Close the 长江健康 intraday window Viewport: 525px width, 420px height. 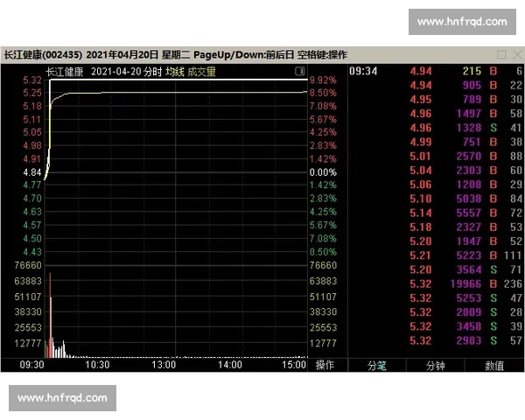[517, 54]
